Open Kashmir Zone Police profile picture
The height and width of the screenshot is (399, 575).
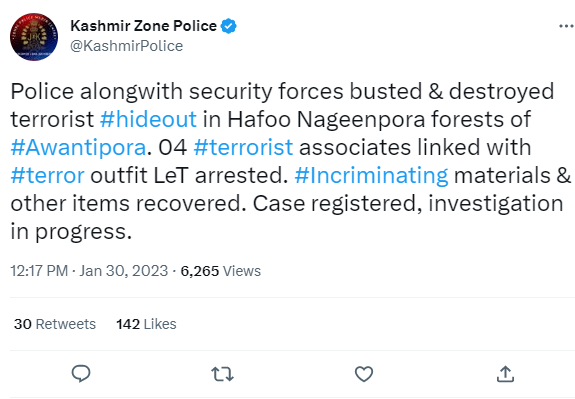34,37
